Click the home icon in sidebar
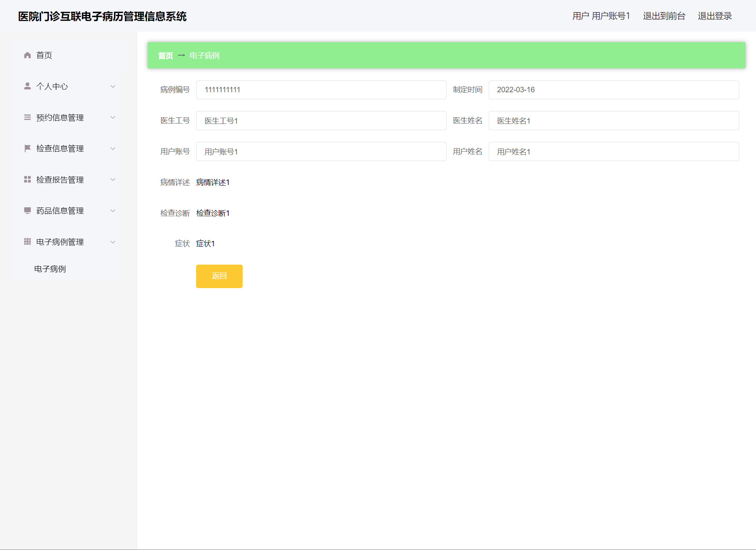This screenshot has height=550, width=756. (27, 55)
